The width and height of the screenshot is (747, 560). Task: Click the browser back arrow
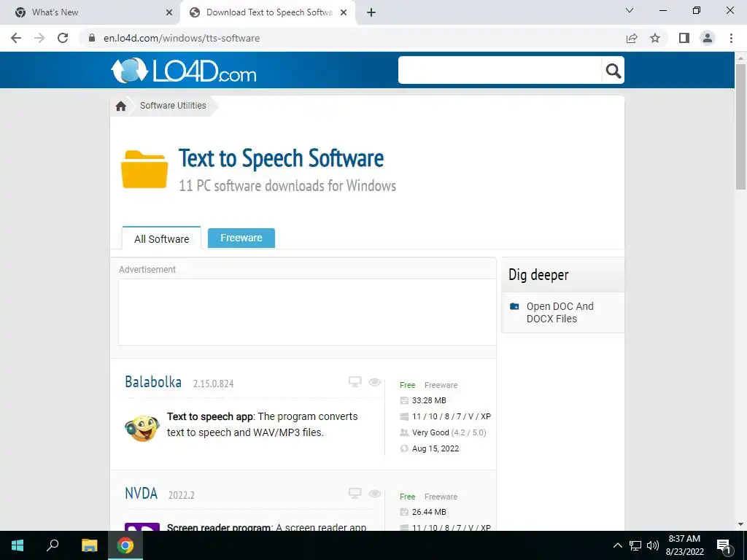(16, 38)
